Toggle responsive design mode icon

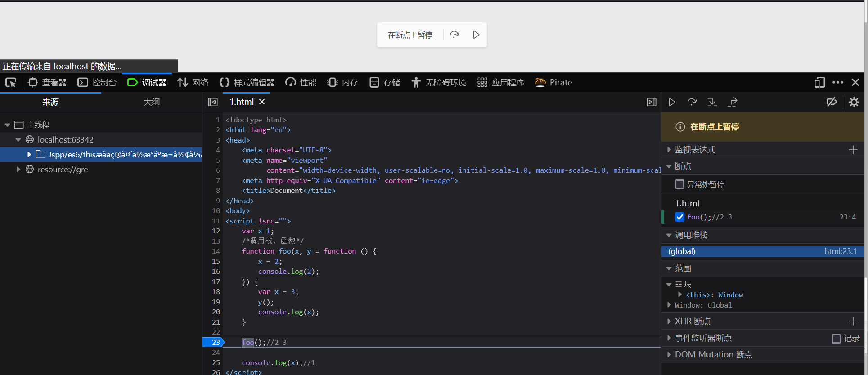(820, 83)
